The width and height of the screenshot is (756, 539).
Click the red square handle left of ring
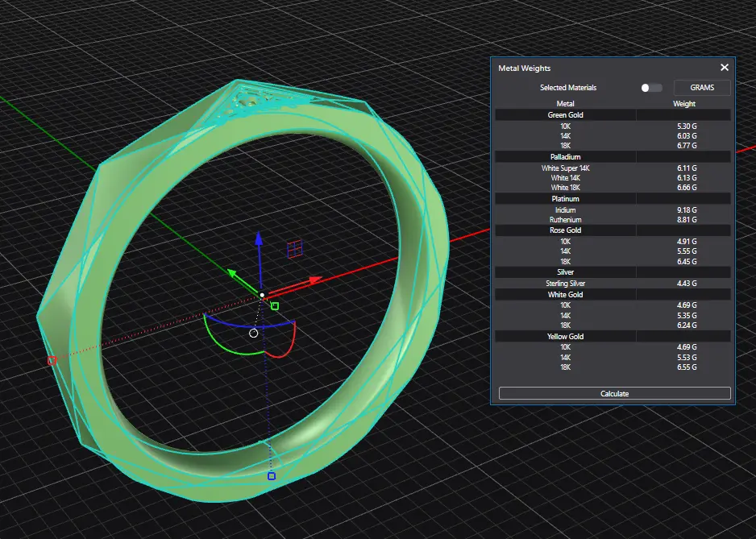(52, 361)
